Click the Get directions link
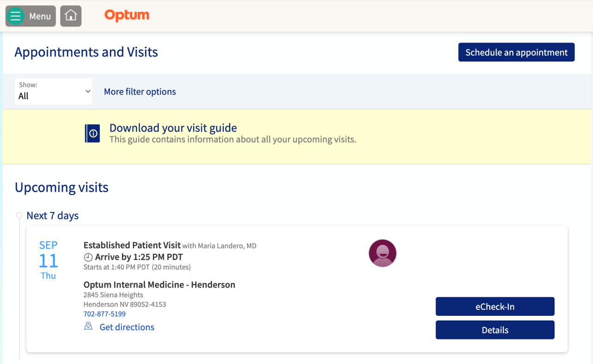Viewport: 593px width, 364px height. (127, 327)
